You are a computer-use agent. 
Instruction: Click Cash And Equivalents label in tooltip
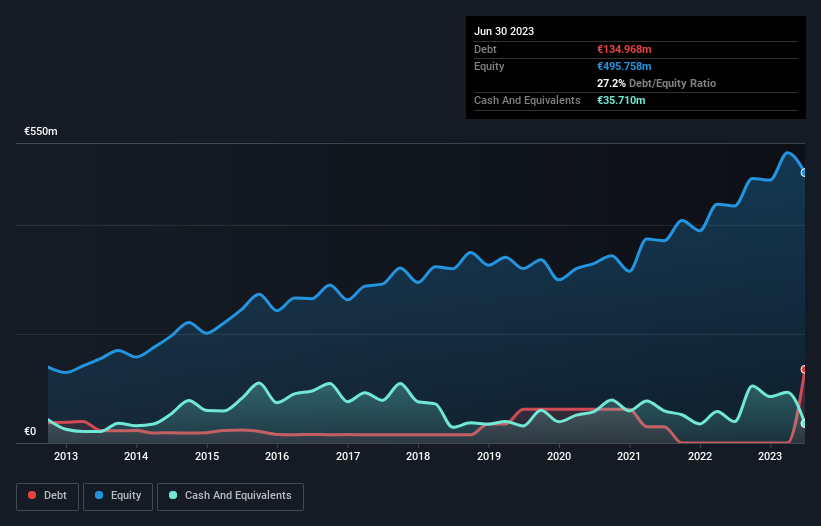(x=527, y=100)
